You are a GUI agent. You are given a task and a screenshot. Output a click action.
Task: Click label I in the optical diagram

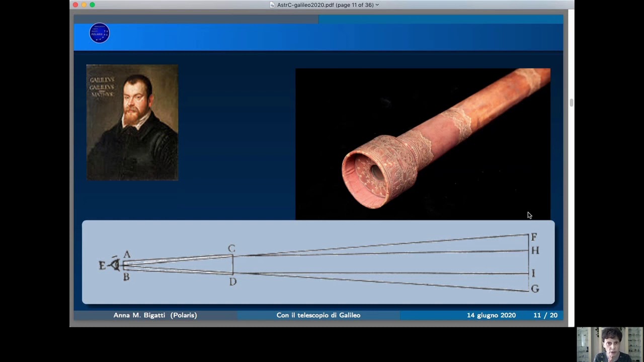pyautogui.click(x=533, y=273)
